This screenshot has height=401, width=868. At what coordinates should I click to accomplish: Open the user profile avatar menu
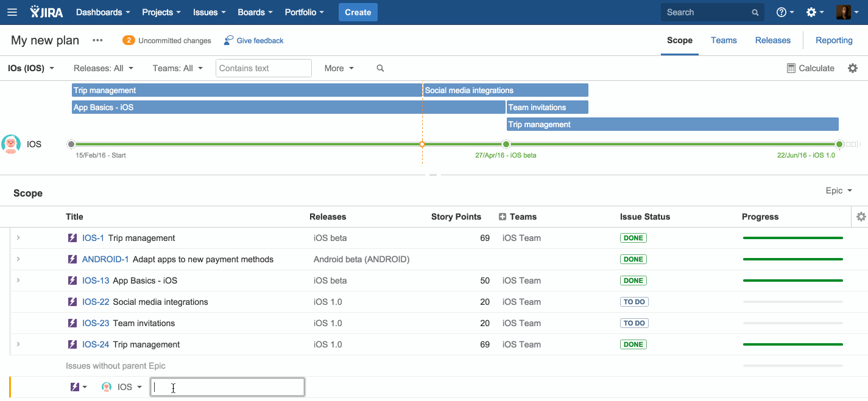844,12
